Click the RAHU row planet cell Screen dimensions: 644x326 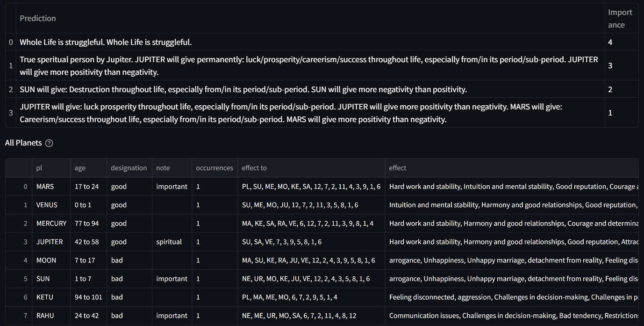click(x=52, y=316)
